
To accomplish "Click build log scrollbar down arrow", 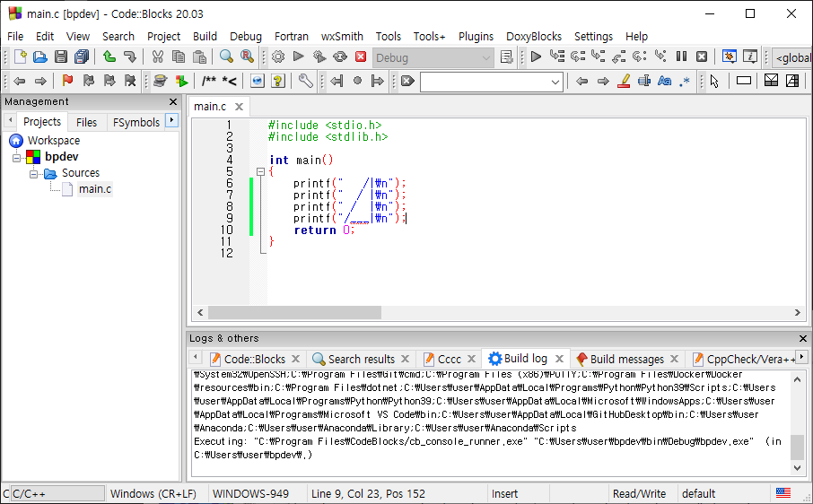I will pos(798,468).
